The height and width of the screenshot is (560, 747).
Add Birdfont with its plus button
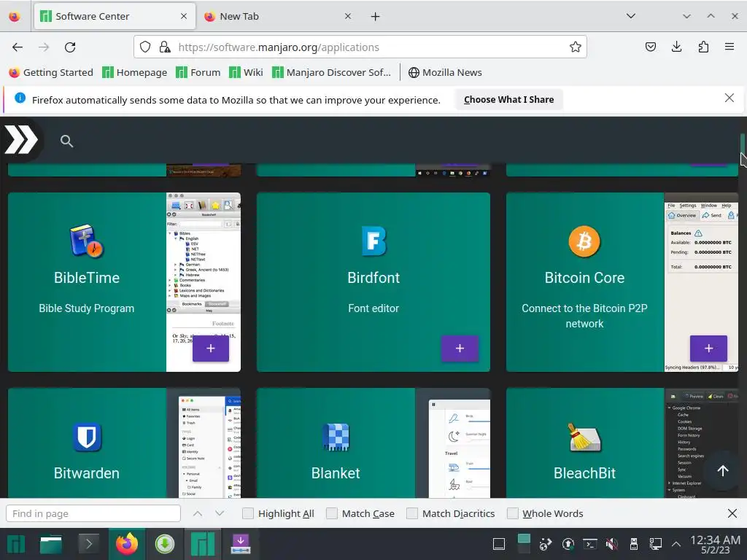[460, 349]
